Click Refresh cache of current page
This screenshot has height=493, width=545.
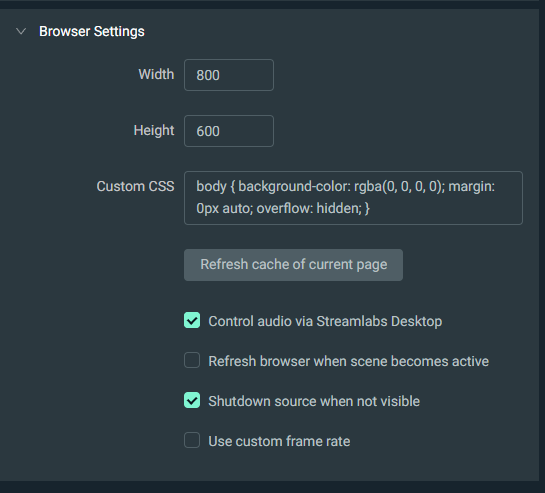click(293, 265)
